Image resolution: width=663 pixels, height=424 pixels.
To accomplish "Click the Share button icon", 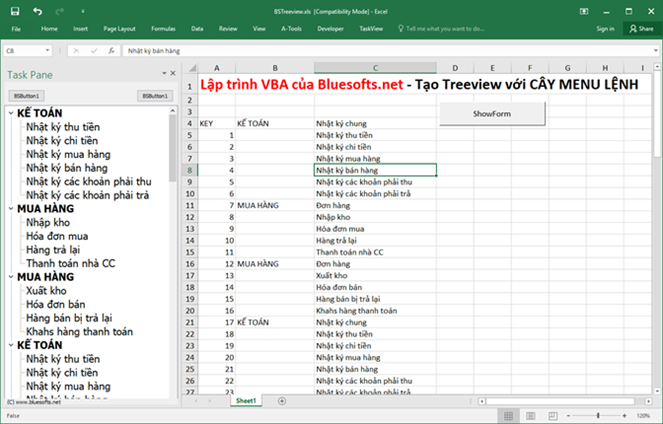I will tap(641, 29).
